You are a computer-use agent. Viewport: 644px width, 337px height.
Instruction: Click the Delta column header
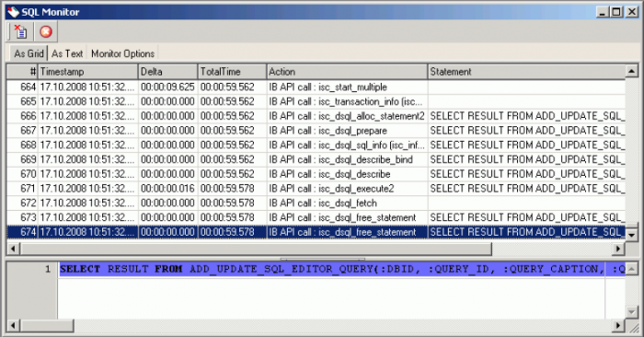click(168, 72)
